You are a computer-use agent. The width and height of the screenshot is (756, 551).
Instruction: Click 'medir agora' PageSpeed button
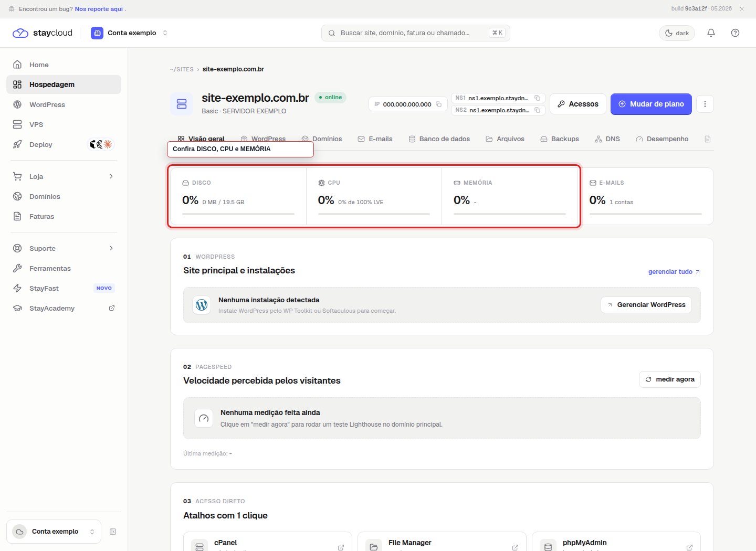coord(670,379)
